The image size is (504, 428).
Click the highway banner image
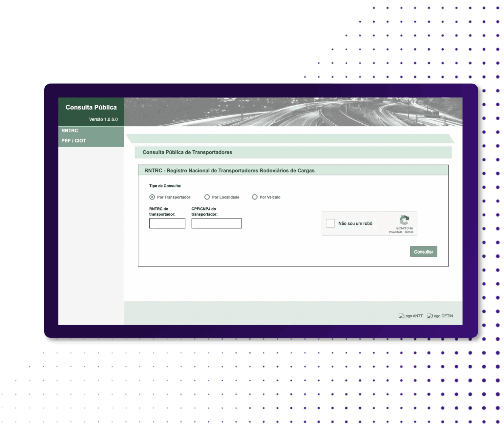293,112
